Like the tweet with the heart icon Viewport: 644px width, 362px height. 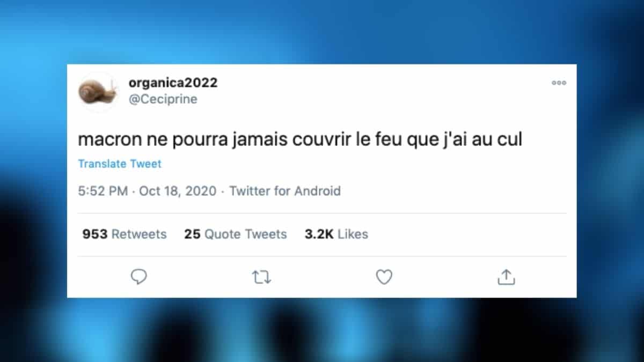(x=384, y=277)
